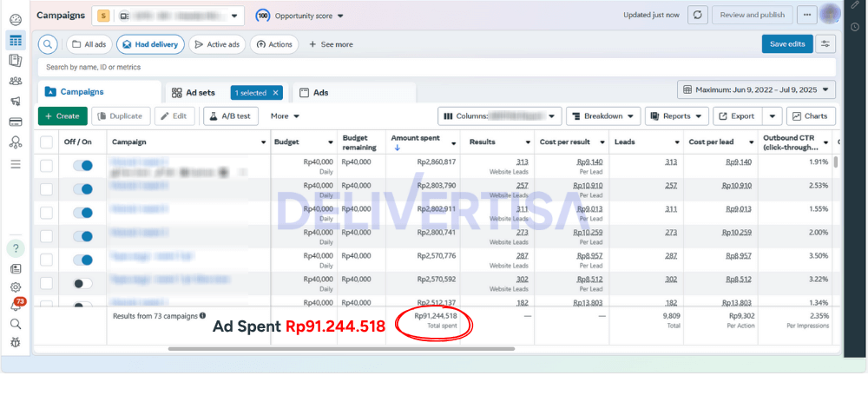Click the sidebar search magnifier icon

click(x=16, y=324)
